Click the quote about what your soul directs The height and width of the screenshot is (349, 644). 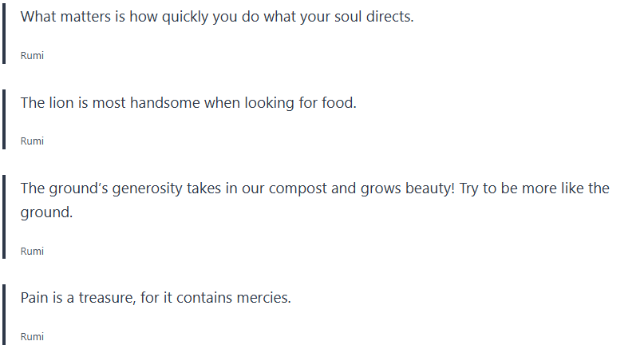coord(216,17)
